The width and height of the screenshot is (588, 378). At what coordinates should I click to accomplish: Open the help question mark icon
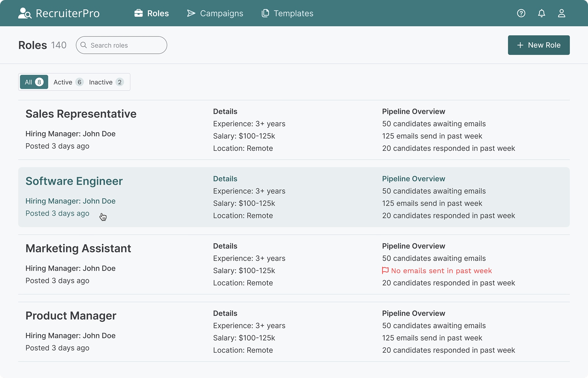pyautogui.click(x=521, y=13)
